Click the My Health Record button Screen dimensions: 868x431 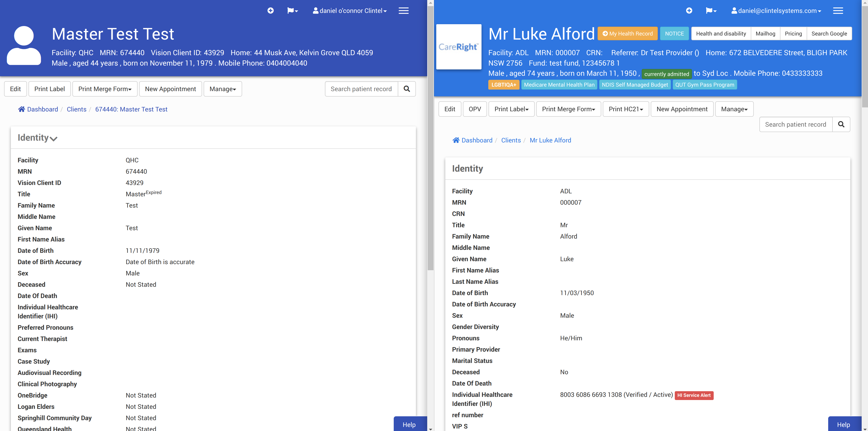pos(627,34)
